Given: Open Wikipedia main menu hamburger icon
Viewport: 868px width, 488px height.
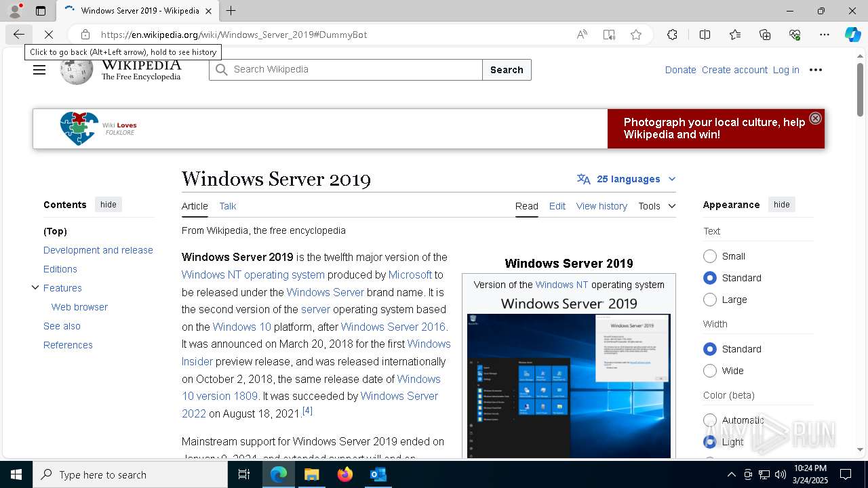Looking at the screenshot, I should click(x=39, y=70).
